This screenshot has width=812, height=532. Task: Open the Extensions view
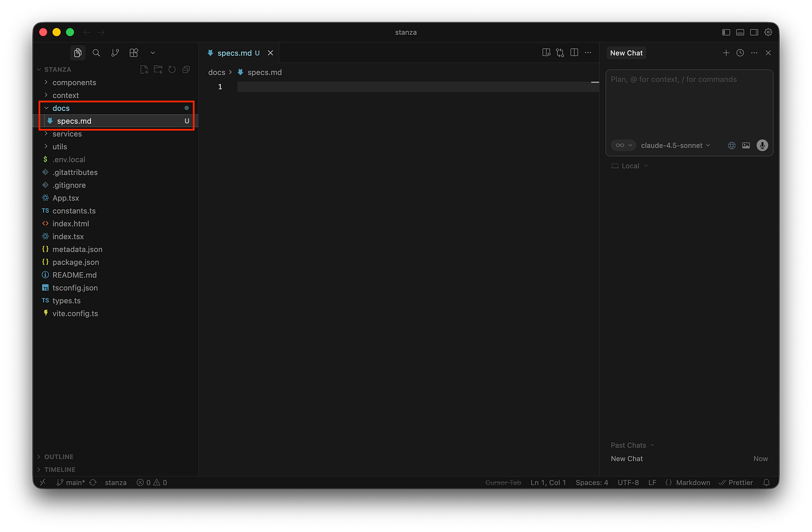click(133, 52)
